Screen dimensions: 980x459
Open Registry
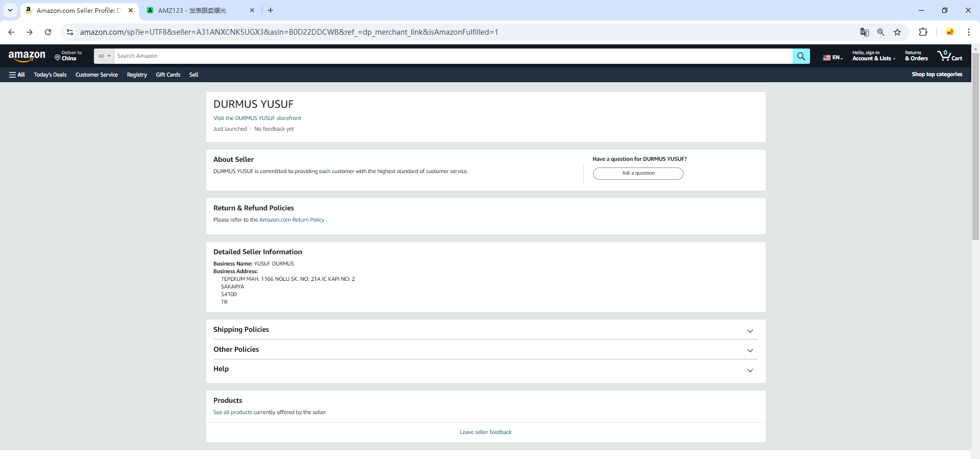137,75
